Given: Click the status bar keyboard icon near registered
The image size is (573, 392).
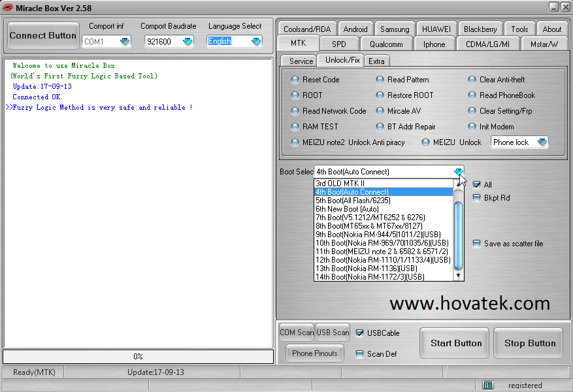Looking at the screenshot, I should (488, 385).
